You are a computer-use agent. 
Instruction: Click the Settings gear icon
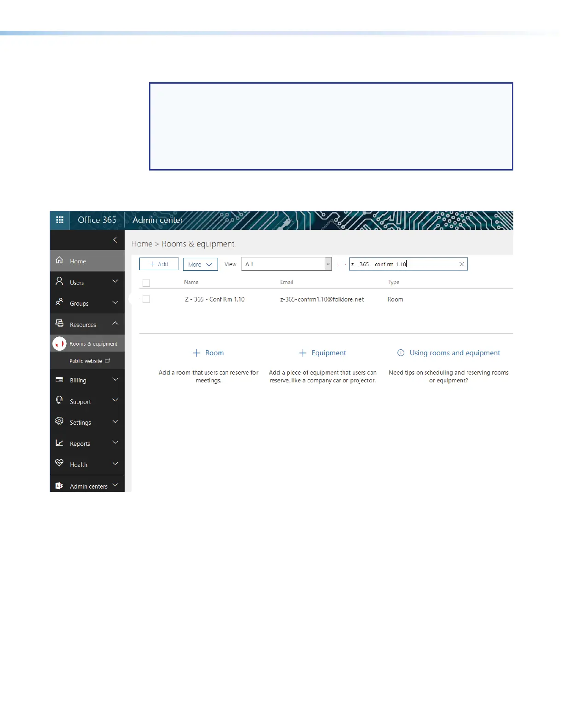pos(59,421)
